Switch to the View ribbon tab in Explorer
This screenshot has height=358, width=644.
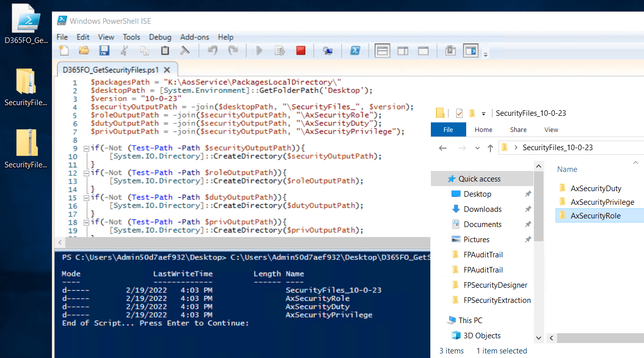(551, 129)
